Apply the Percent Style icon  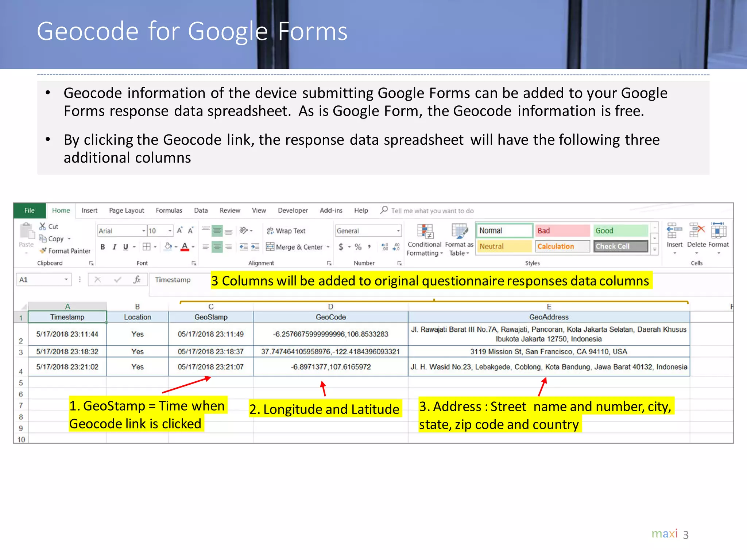[x=358, y=247]
